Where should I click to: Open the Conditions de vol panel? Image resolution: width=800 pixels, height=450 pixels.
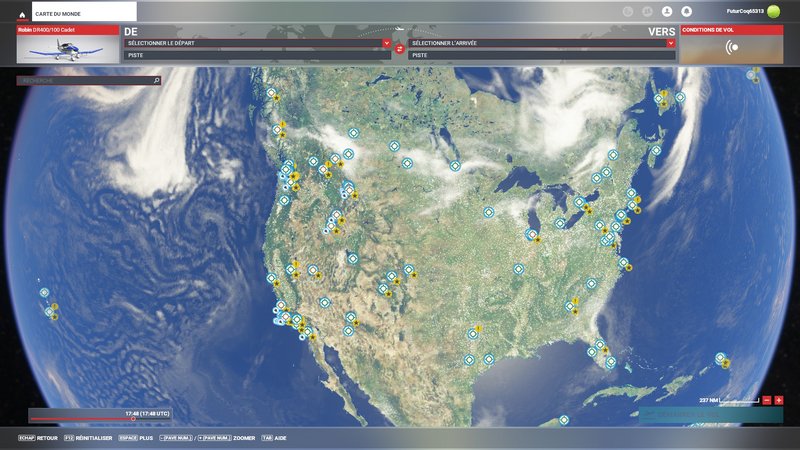[732, 44]
